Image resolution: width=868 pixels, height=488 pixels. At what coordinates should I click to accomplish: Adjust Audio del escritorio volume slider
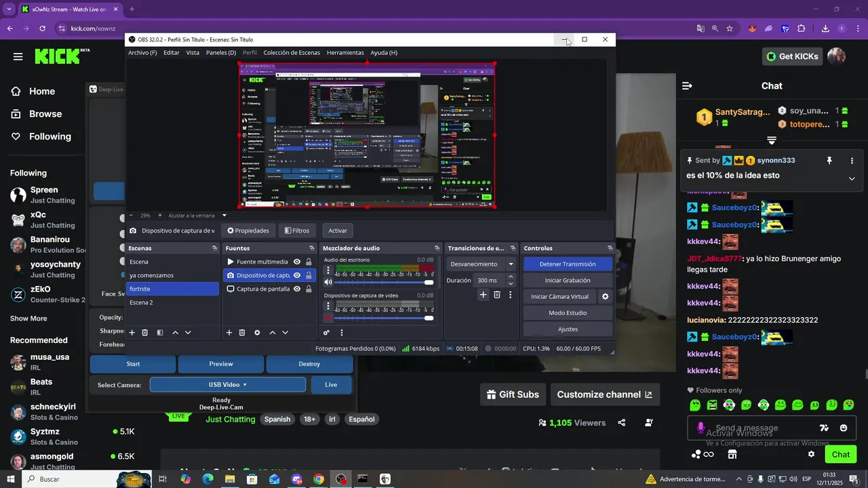pos(384,282)
